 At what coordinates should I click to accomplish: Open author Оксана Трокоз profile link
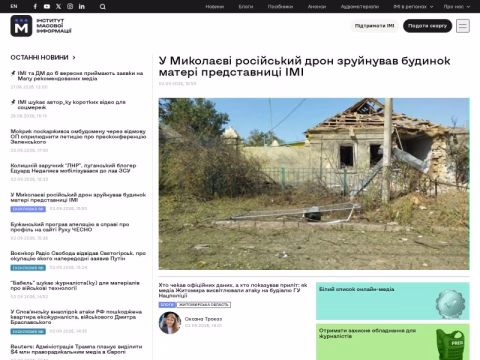pos(203,319)
